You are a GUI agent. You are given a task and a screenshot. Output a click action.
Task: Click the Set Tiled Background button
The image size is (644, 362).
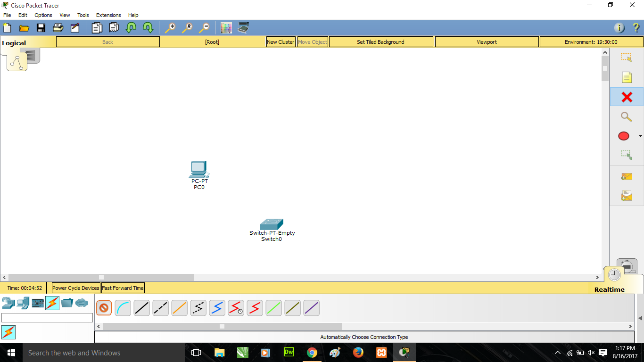[380, 41]
